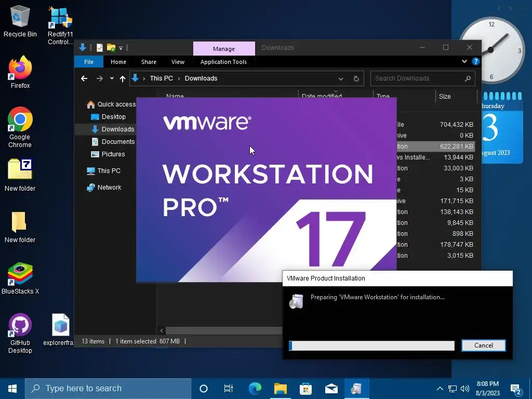Launch BlueStacks X desktop shortcut
This screenshot has width=532, height=399.
coord(20,278)
